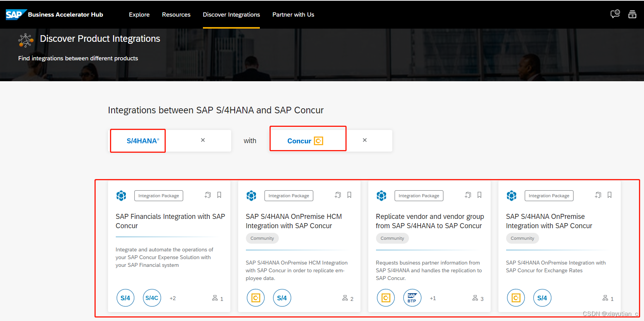Image resolution: width=644 pixels, height=321 pixels.
Task: Open SAP S/4HANA OnPremise Integration with Concur
Action: [x=549, y=221]
